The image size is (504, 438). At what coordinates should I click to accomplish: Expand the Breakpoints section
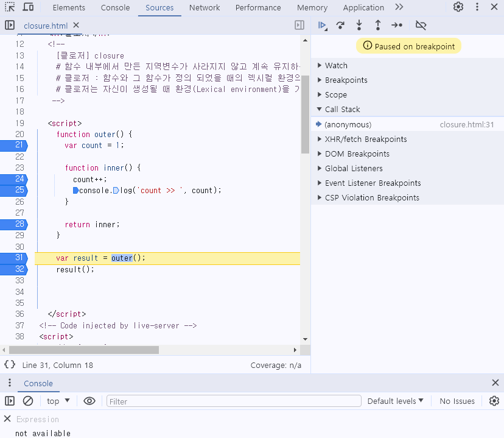click(x=407, y=80)
